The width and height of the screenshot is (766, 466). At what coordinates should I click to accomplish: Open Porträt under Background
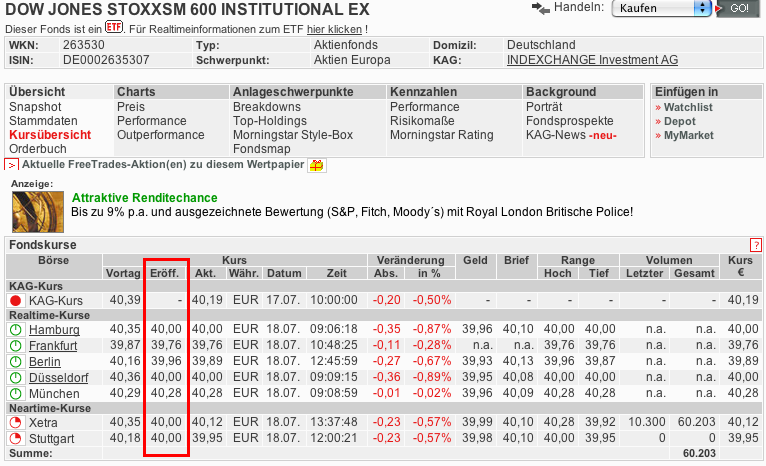point(544,107)
